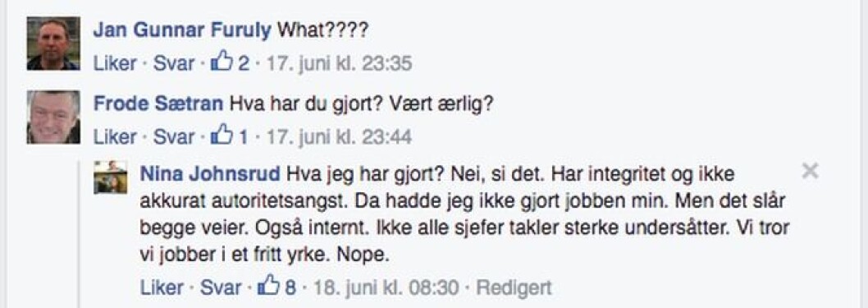
Task: Reply to Jan Gunnar Furuly's comment via Svar
Action: (x=174, y=63)
